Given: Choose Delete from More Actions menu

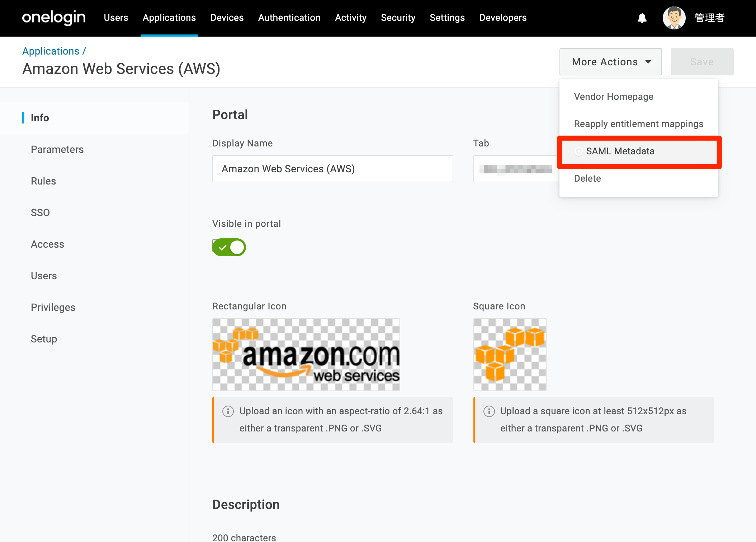Looking at the screenshot, I should coord(638,178).
